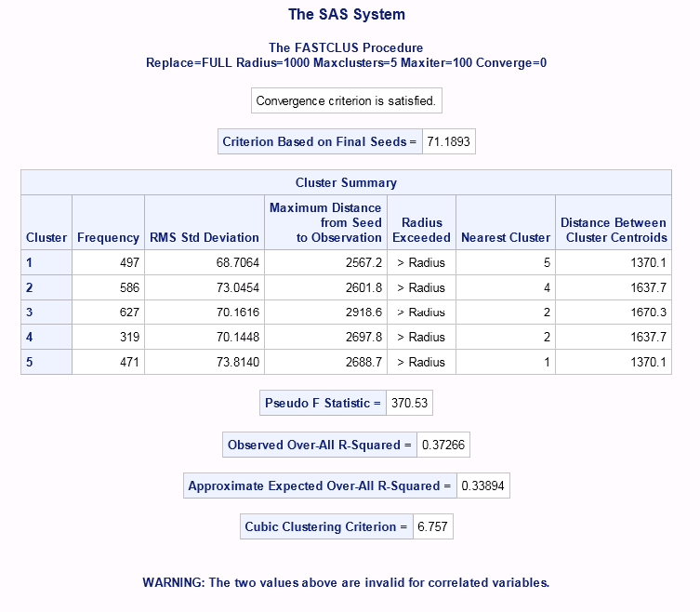Click the WARNING about correlated variables

click(346, 582)
